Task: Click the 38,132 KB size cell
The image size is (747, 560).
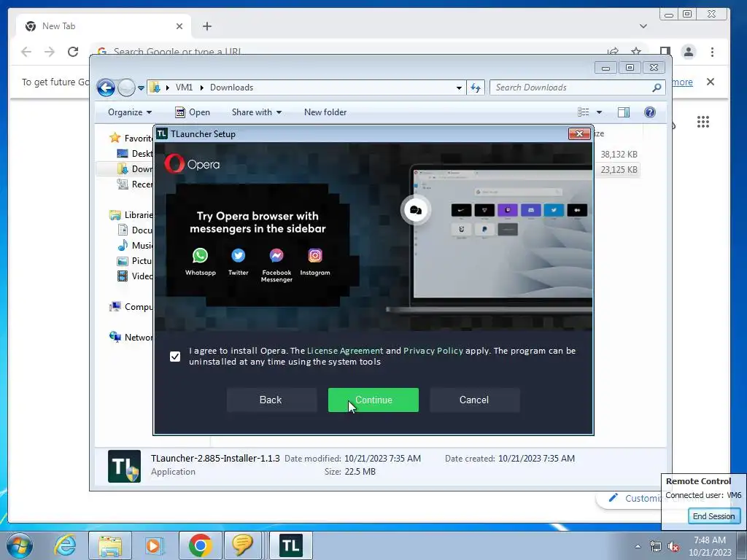Action: click(x=619, y=155)
